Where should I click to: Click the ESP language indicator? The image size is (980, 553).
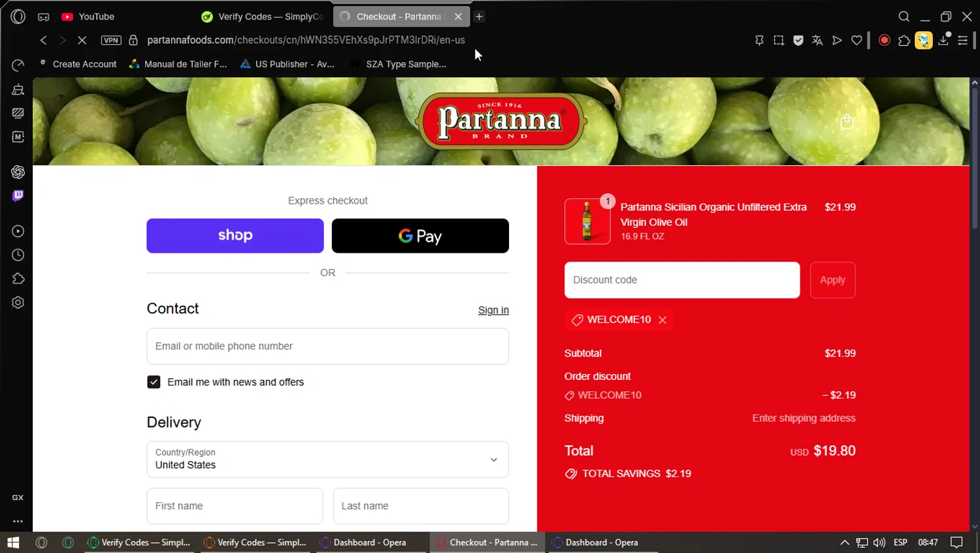pyautogui.click(x=900, y=543)
